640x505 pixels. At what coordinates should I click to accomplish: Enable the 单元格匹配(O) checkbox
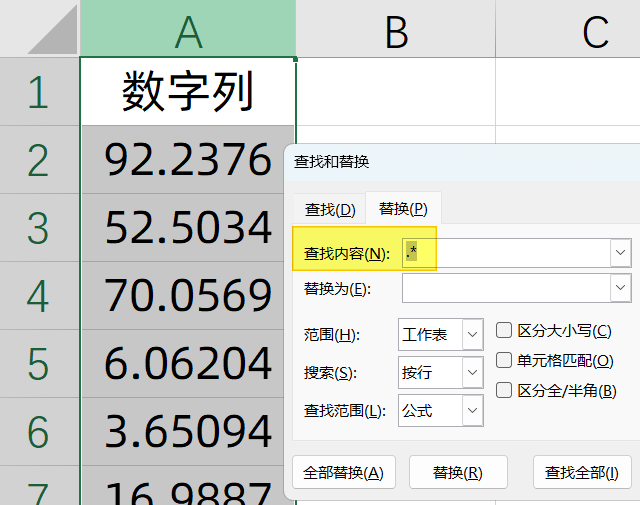504,360
